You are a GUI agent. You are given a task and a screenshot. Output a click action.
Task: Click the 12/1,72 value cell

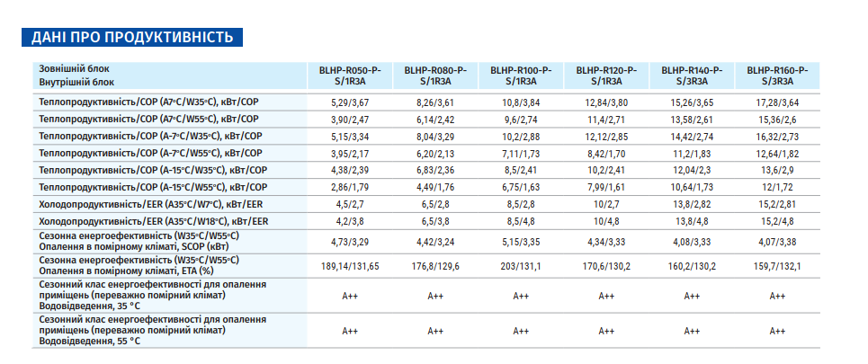pyautogui.click(x=777, y=187)
